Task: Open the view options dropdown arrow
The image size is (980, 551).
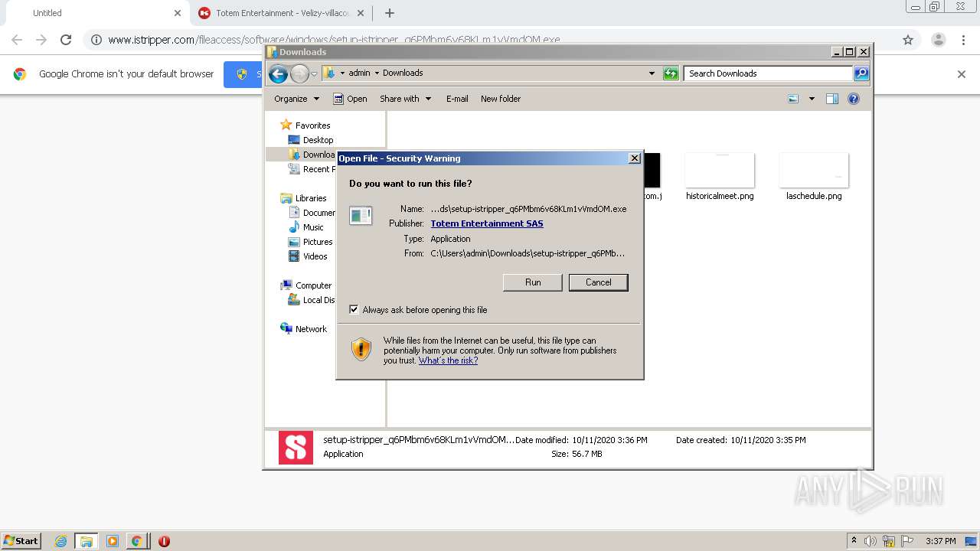Action: click(x=812, y=99)
